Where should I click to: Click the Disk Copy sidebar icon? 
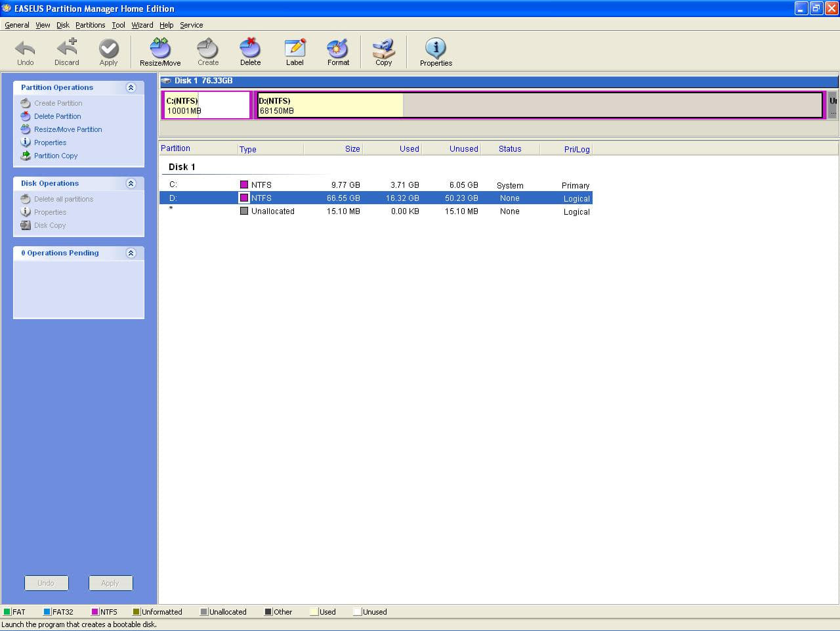[26, 225]
